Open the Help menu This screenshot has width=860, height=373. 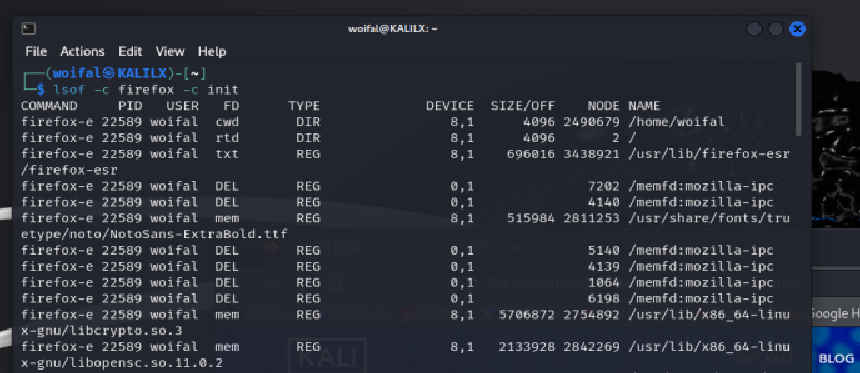click(212, 52)
